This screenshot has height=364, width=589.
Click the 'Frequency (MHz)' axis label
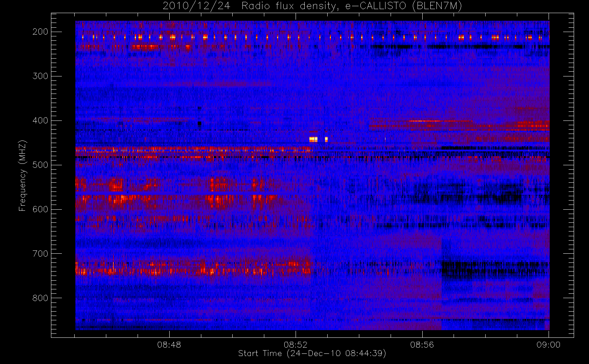[23, 175]
